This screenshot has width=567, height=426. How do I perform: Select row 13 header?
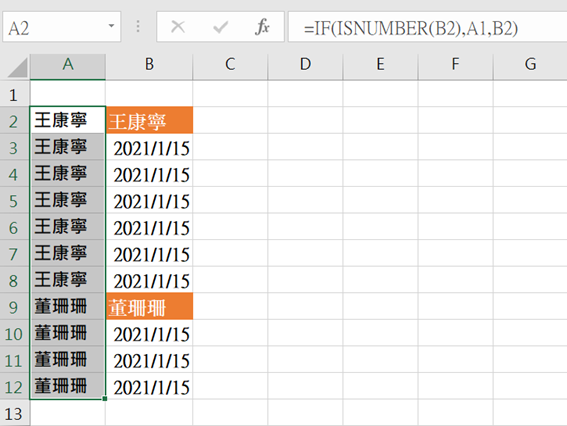pyautogui.click(x=14, y=413)
